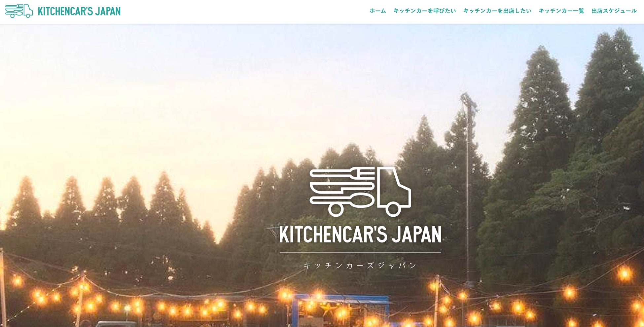Click the spoon shape in the hero logo
This screenshot has width=644, height=327.
coord(342,200)
